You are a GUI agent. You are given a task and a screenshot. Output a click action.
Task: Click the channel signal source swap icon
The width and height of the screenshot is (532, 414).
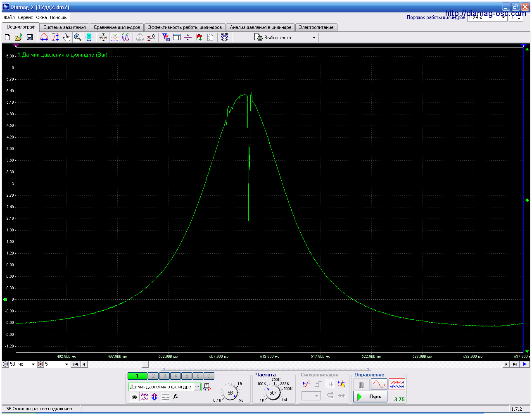pos(207,387)
